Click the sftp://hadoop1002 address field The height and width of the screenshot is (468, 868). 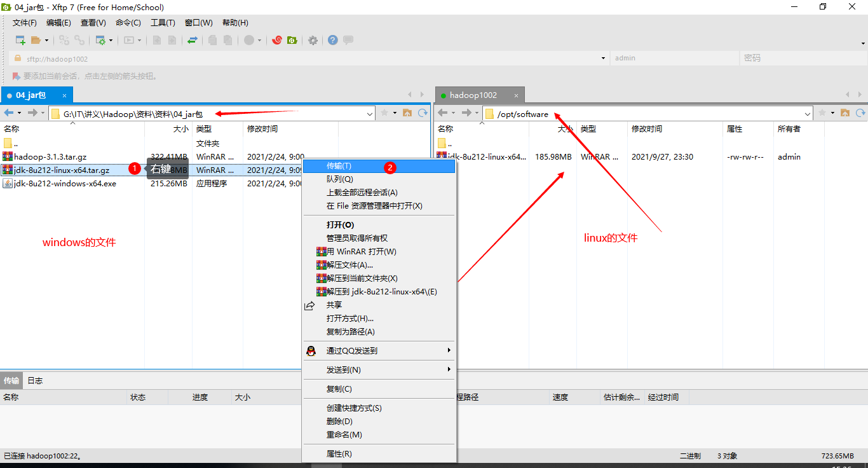click(x=308, y=58)
